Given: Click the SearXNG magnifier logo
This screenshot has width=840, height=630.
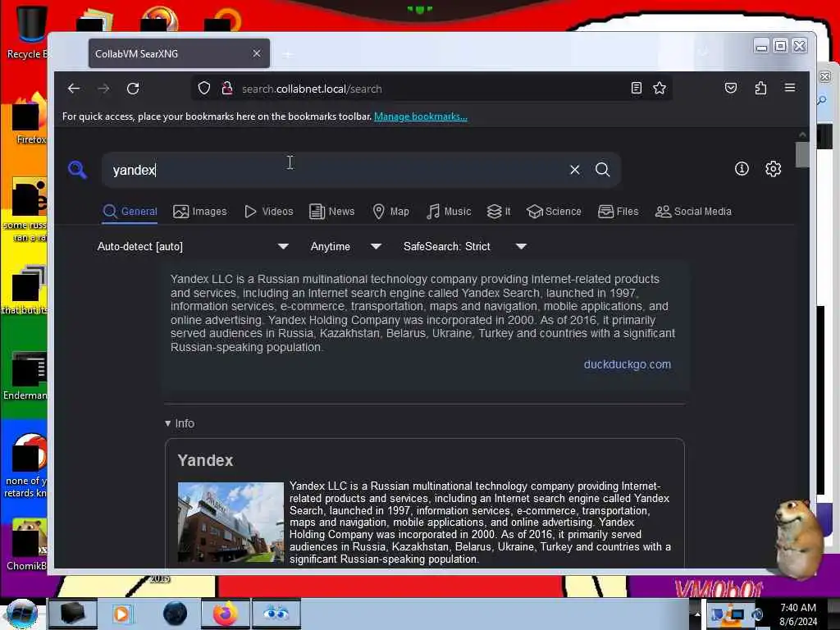Looking at the screenshot, I should pyautogui.click(x=78, y=170).
